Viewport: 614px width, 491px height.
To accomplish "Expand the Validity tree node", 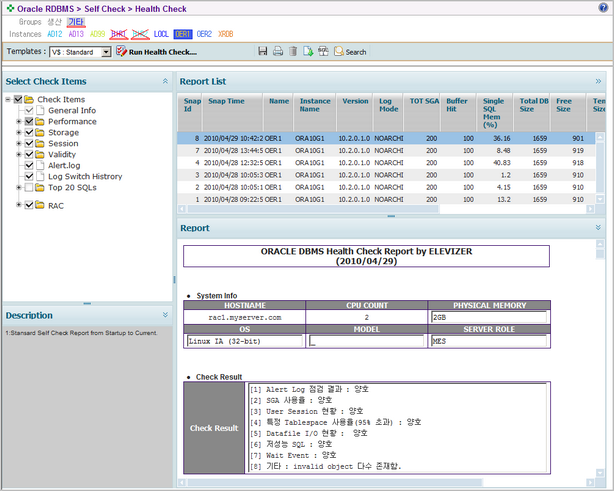I will coord(18,154).
